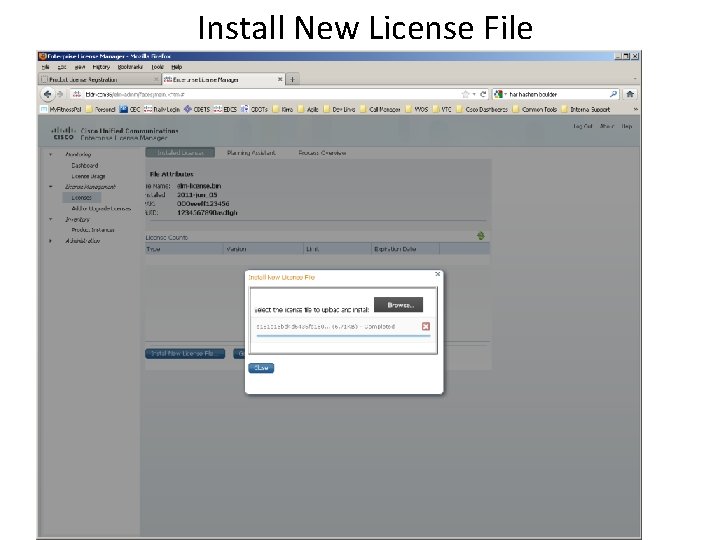This screenshot has width=720, height=540.
Task: Open Dashboard in the sidebar
Action: 84,165
